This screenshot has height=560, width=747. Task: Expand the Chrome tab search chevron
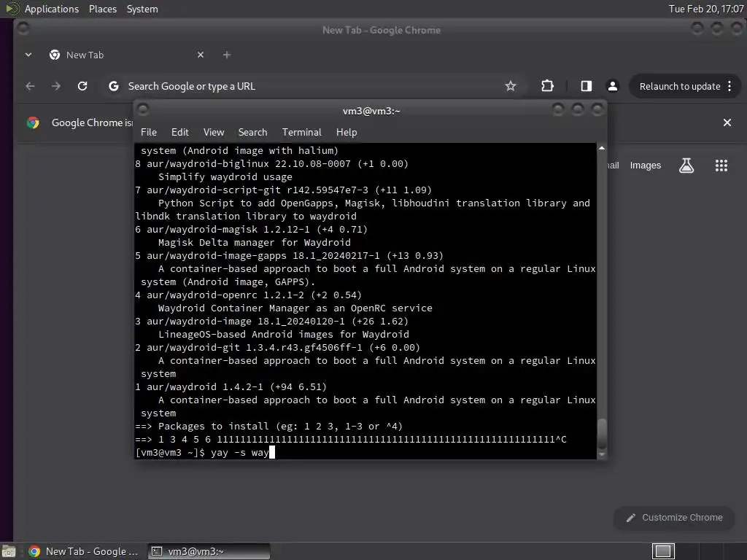(28, 55)
